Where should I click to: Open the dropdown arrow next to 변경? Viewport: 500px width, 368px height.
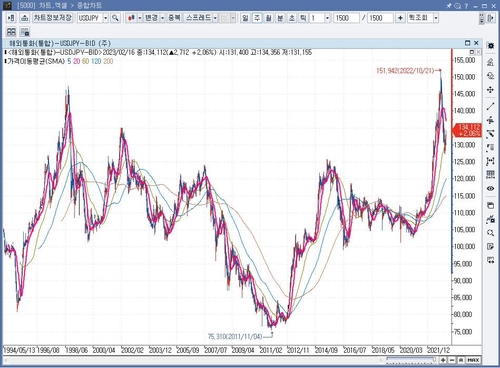[162, 18]
